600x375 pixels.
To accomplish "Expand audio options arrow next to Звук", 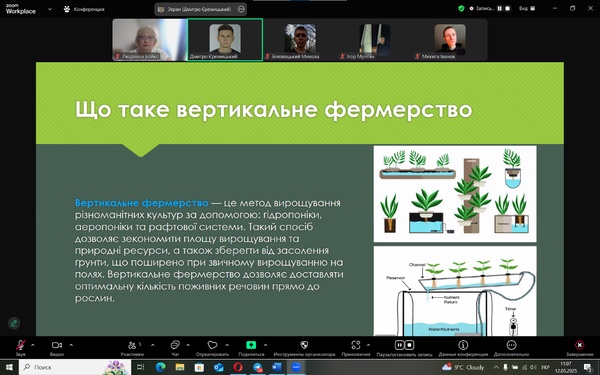I will pos(33,345).
